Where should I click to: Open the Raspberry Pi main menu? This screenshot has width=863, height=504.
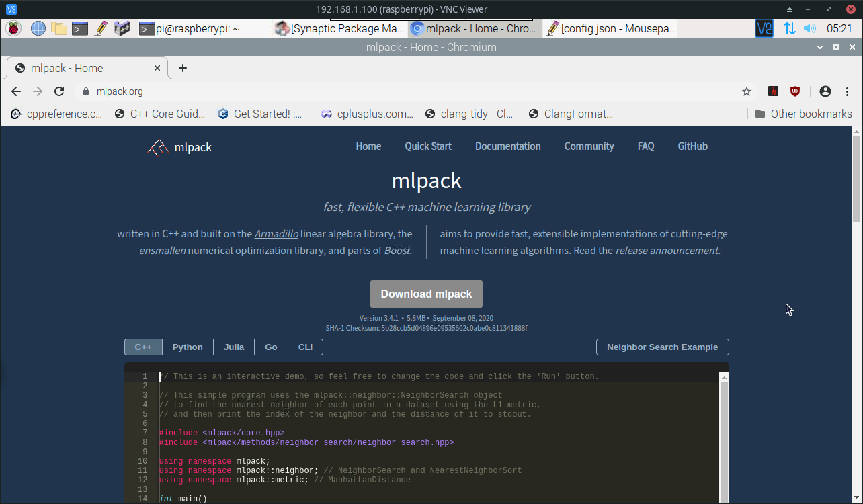point(13,28)
